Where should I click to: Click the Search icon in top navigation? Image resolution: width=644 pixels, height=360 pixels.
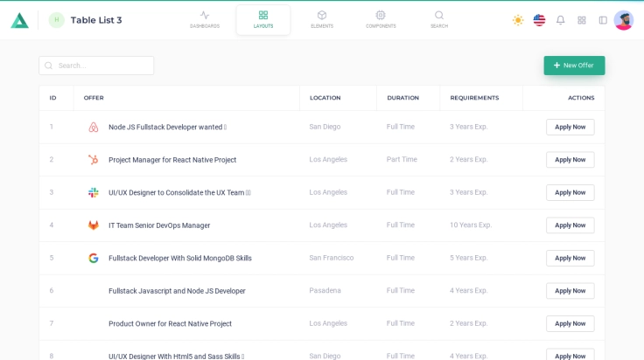click(x=439, y=19)
